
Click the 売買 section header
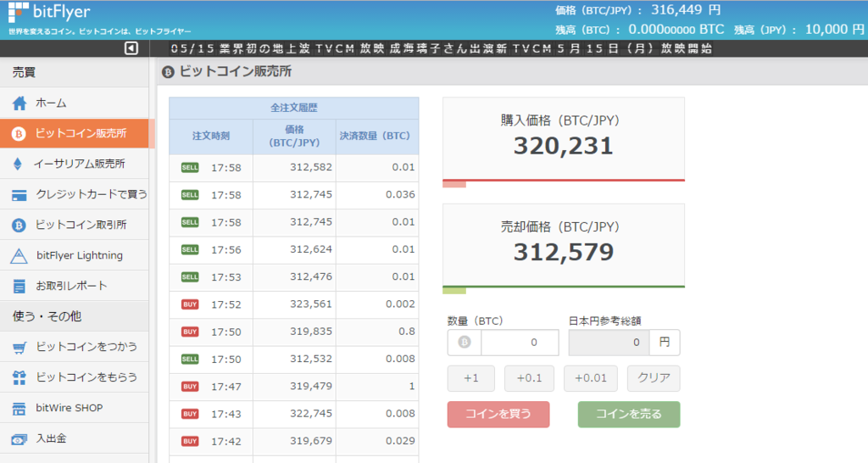(75, 72)
